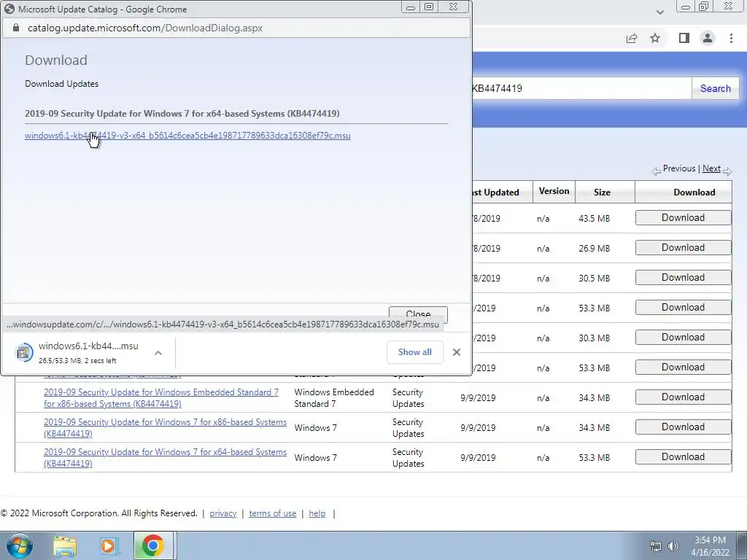Open Windows Embedded Standard 7 x86 update link
This screenshot has height=560, width=747.
pos(161,398)
